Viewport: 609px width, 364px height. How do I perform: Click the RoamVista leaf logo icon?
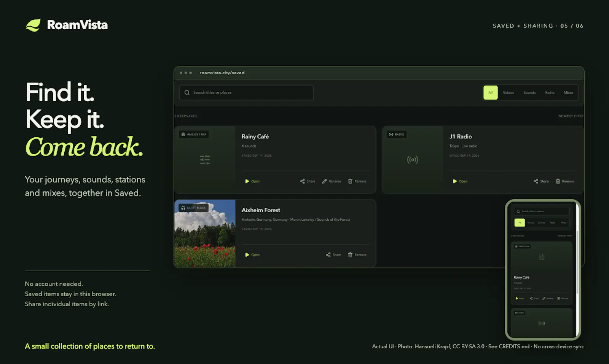pos(33,25)
